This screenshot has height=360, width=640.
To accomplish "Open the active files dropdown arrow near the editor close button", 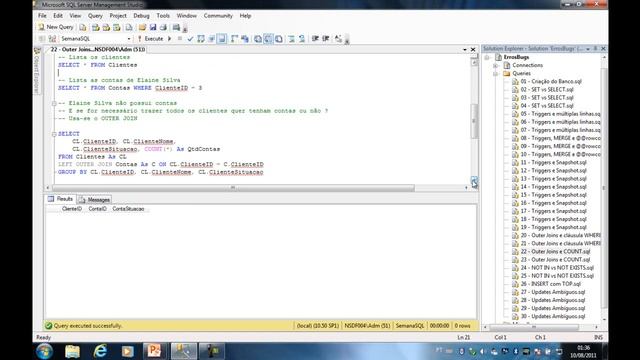I will [x=464, y=49].
